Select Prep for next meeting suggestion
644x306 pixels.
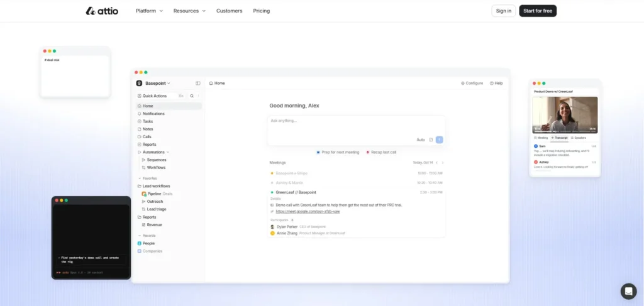click(x=338, y=152)
